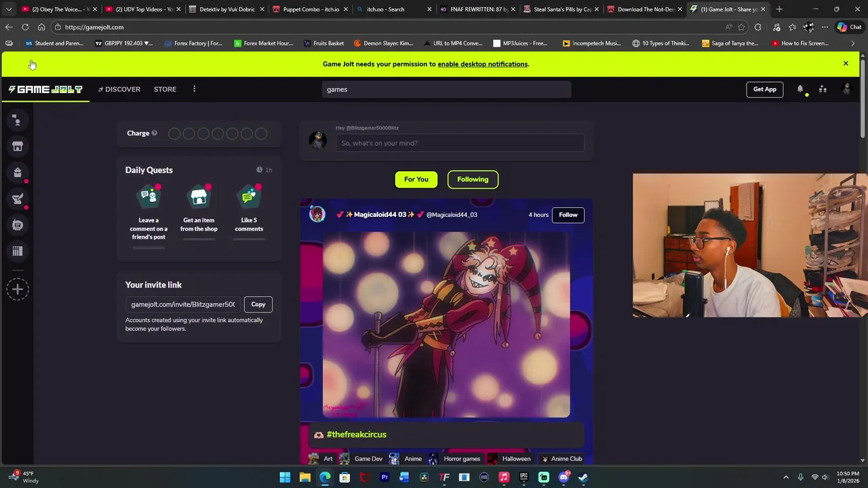Select the Horror games community tag
This screenshot has height=488, width=868.
tap(454, 459)
